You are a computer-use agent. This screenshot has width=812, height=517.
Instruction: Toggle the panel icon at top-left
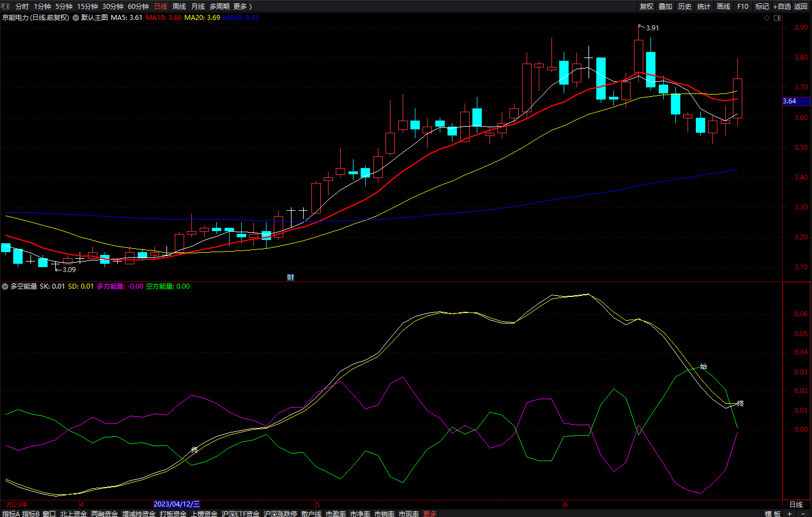[6, 6]
